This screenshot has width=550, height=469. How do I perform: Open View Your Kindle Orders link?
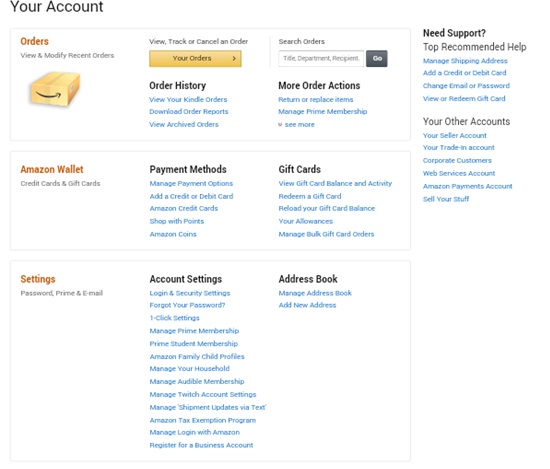tap(188, 100)
